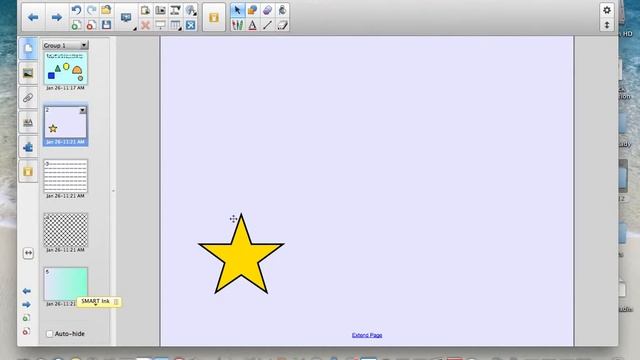Select the Pens tool

(x=237, y=25)
